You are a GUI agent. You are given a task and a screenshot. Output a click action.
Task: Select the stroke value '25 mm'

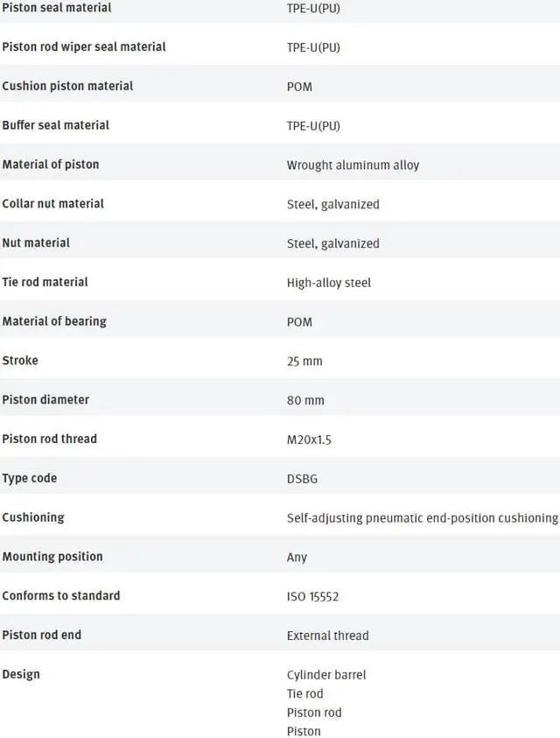(304, 361)
